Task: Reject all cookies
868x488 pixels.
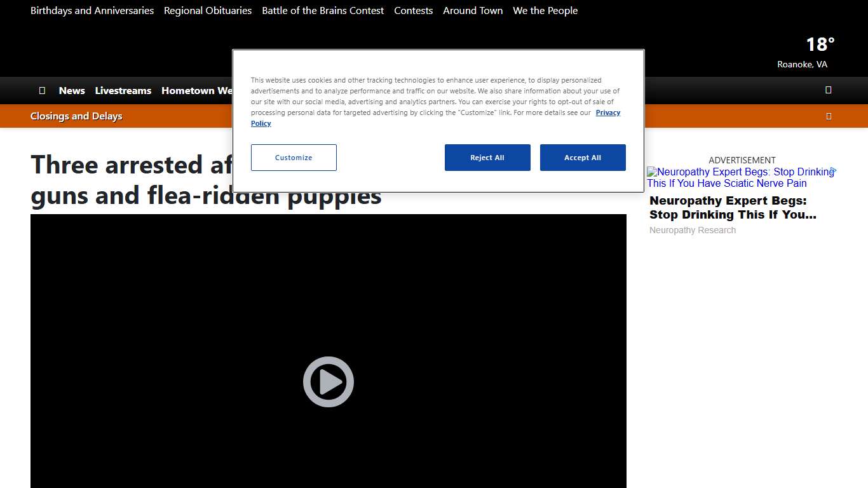Action: coord(487,158)
